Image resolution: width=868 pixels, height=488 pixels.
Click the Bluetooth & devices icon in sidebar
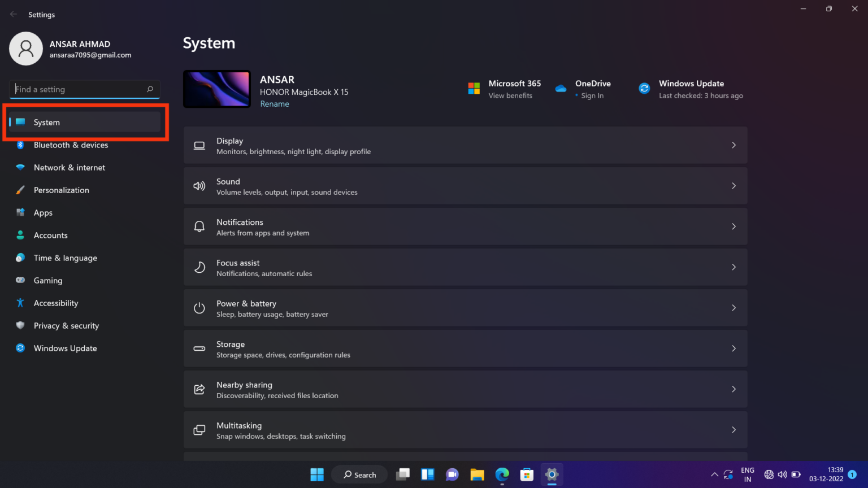point(20,145)
